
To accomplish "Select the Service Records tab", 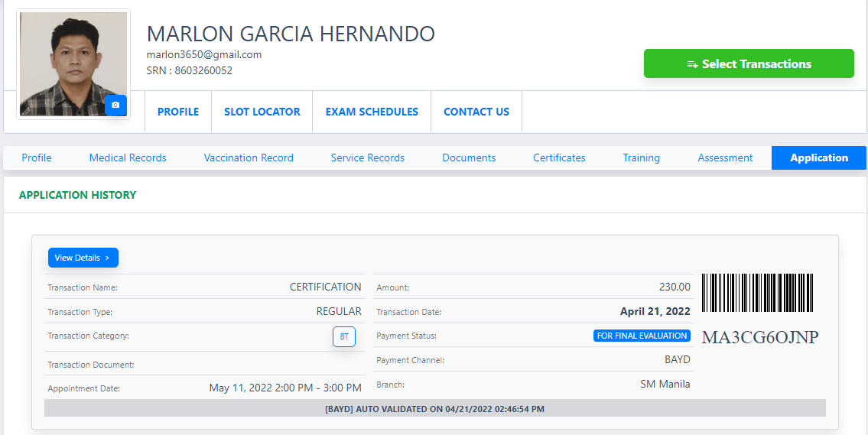I will [x=368, y=157].
